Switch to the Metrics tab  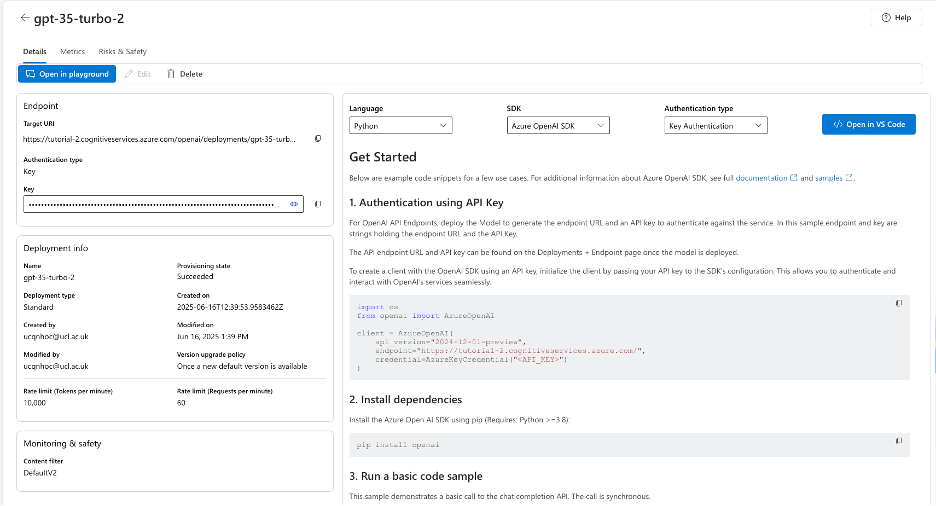click(x=72, y=51)
